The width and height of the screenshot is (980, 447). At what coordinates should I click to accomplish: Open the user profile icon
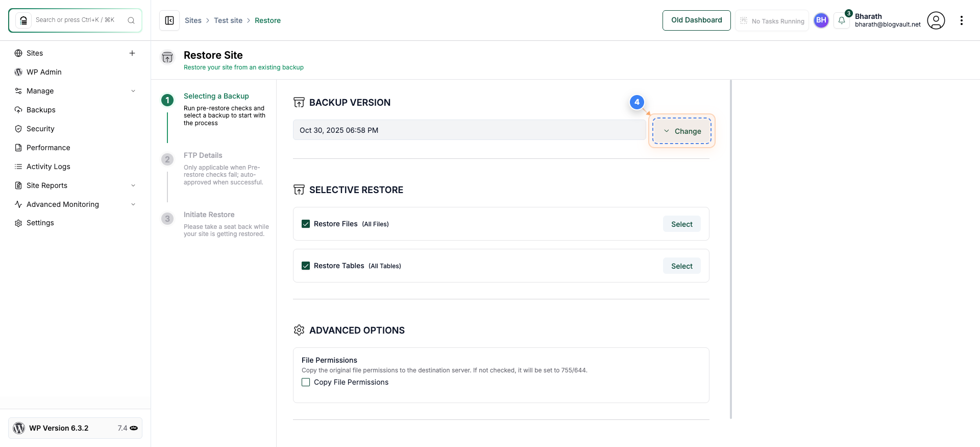(x=936, y=20)
